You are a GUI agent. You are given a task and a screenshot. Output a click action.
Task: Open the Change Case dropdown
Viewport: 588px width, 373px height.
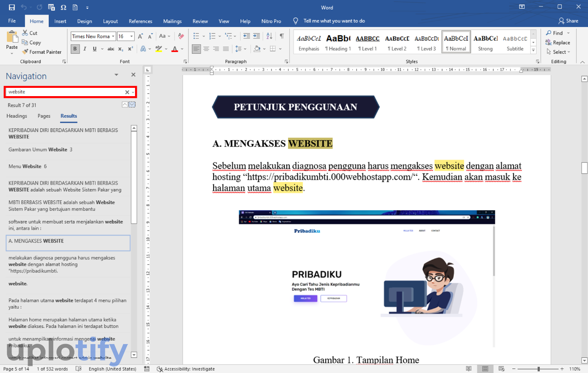coord(164,36)
